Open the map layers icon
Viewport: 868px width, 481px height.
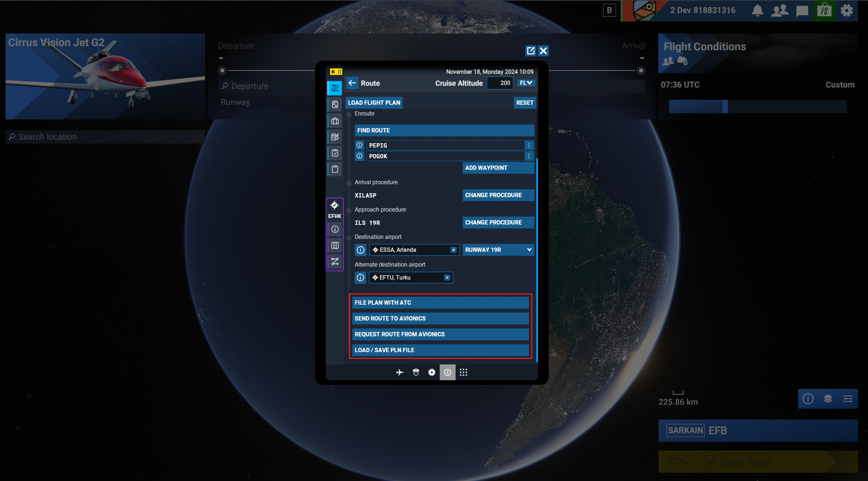[x=828, y=399]
